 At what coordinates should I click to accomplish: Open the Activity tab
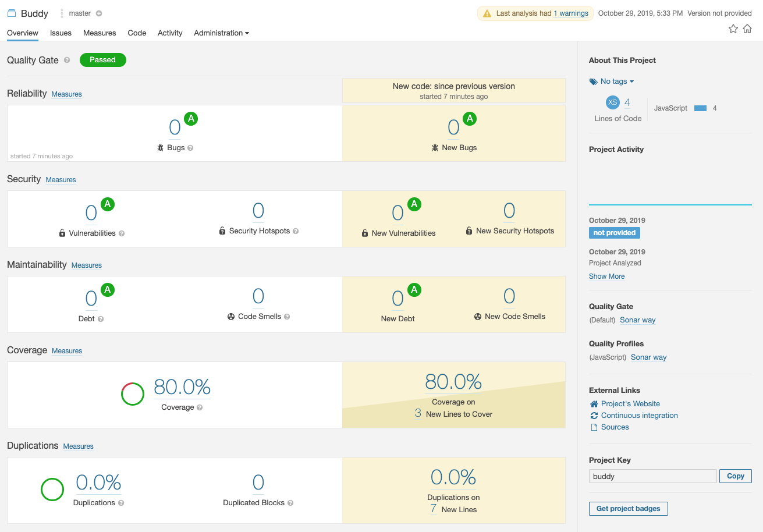(169, 33)
